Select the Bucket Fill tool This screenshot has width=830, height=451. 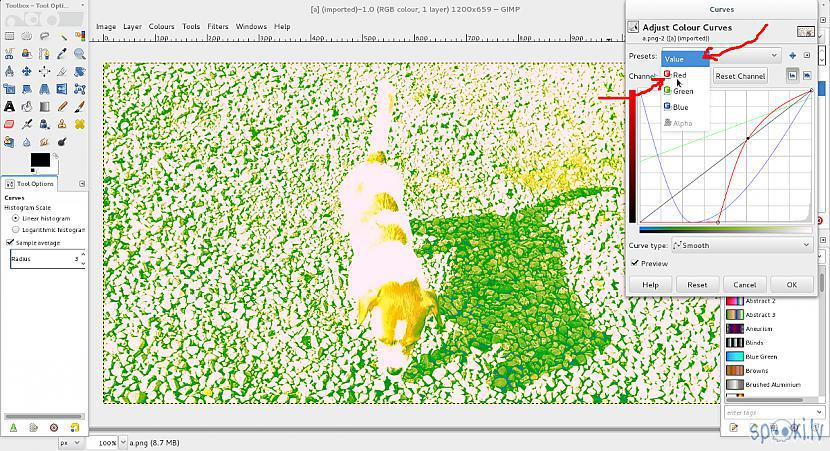coord(26,106)
